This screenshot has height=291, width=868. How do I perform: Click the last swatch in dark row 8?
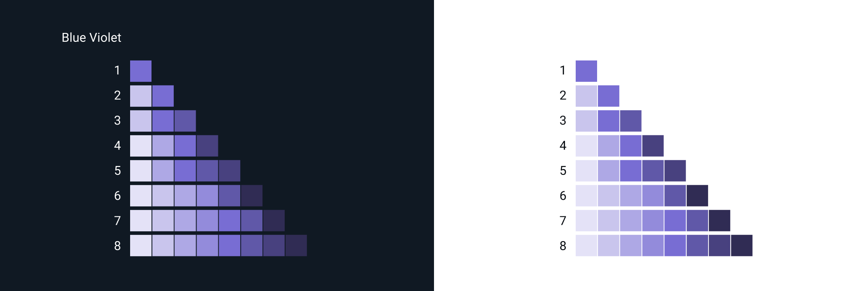(296, 246)
